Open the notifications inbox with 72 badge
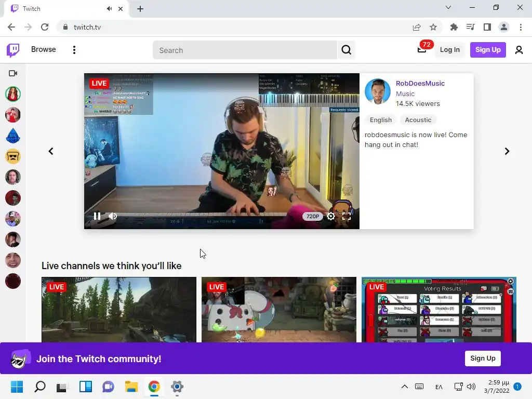 422,49
